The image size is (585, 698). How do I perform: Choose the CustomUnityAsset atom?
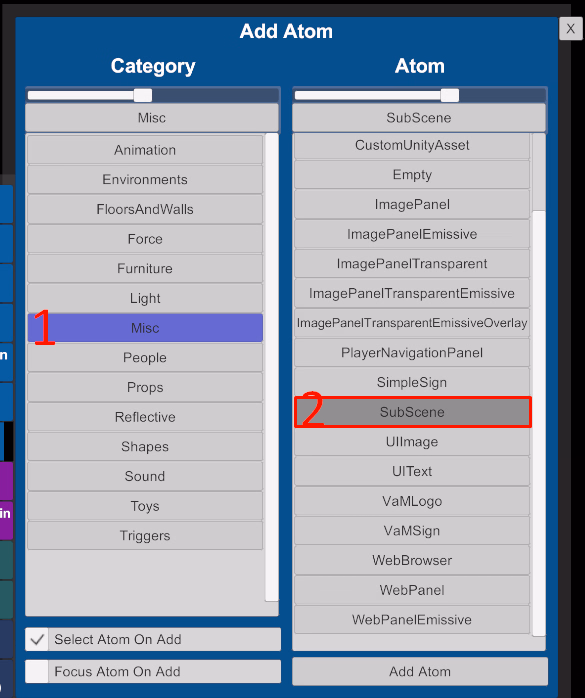pos(412,146)
